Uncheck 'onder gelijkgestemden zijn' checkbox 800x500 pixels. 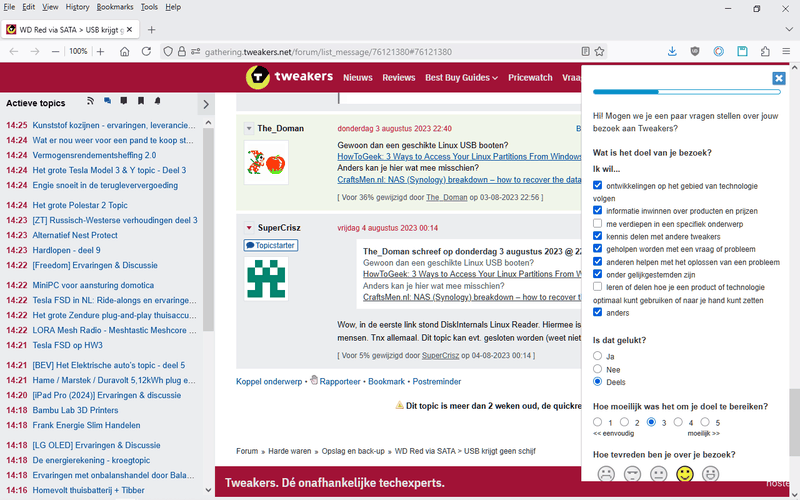[597, 274]
